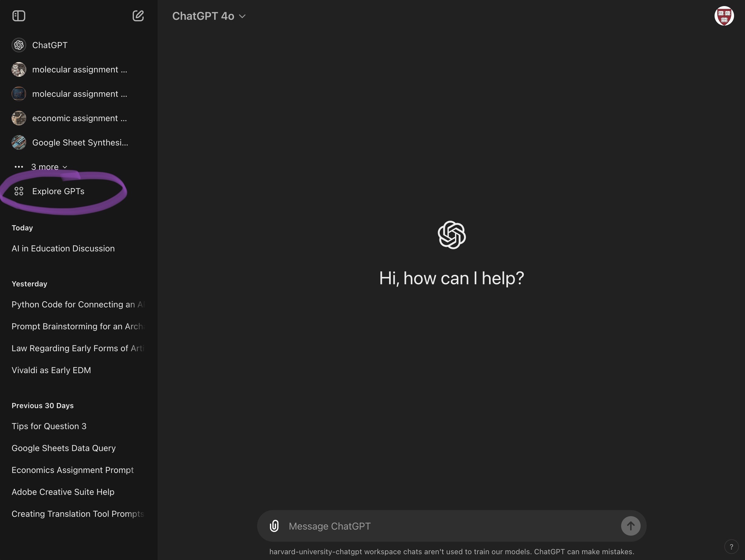745x560 pixels.
Task: Open the help question mark button
Action: pos(731,547)
